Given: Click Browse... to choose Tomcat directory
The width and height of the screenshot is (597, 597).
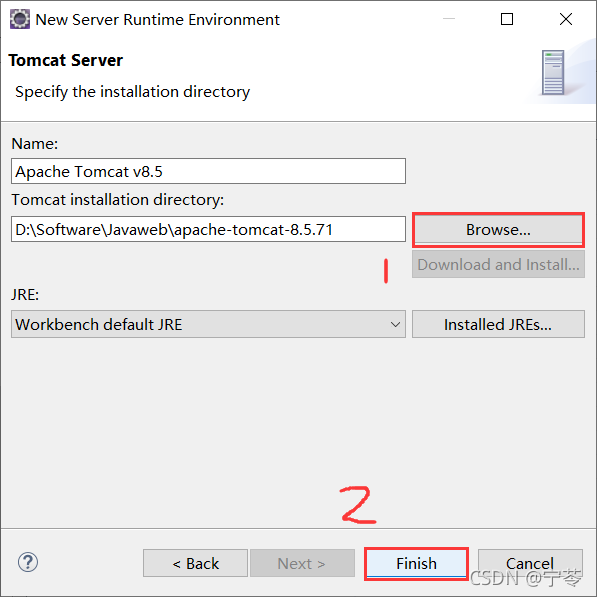Looking at the screenshot, I should (498, 230).
